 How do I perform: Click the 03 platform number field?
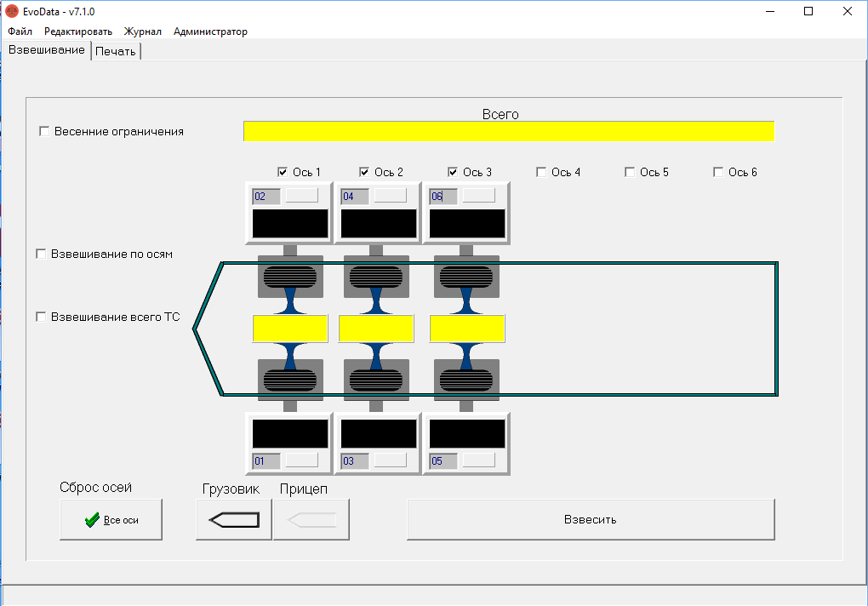click(355, 461)
